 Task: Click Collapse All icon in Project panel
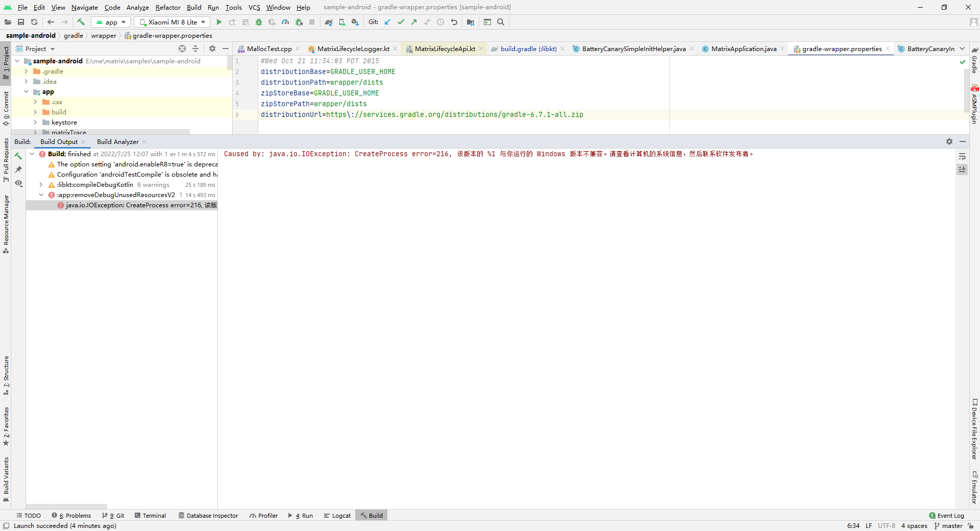click(195, 49)
